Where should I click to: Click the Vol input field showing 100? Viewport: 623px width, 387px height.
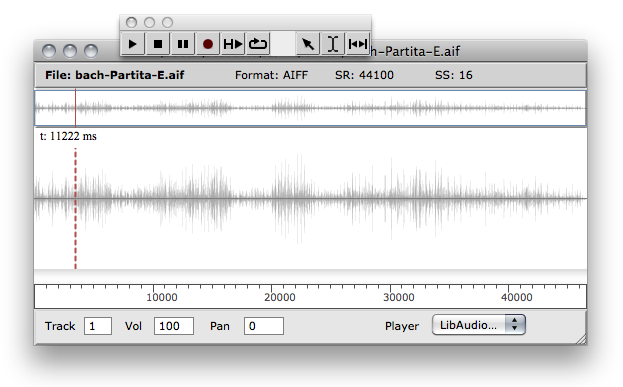[174, 326]
